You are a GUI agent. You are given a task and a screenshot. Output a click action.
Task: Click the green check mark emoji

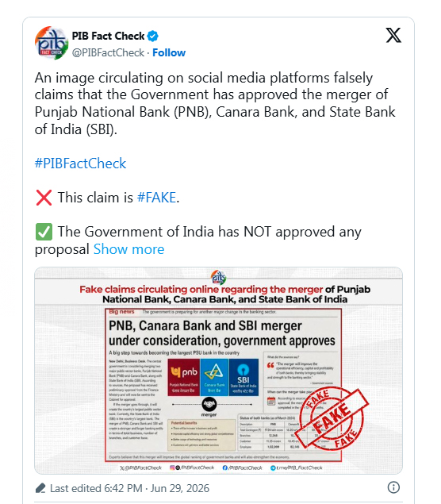tap(44, 232)
